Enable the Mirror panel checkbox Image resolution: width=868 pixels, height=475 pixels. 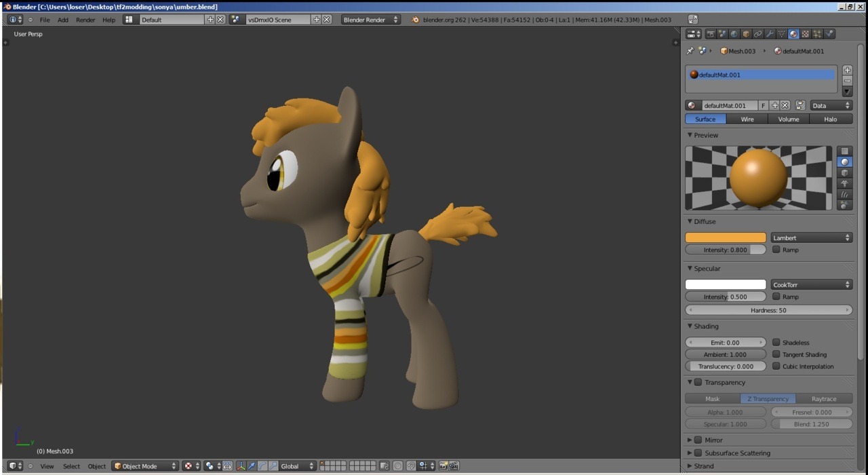coord(698,440)
